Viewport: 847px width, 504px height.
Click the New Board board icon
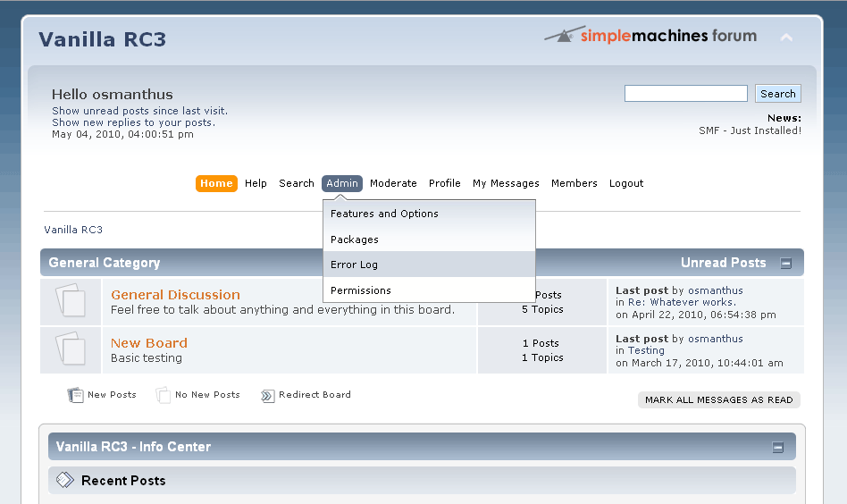coord(71,349)
